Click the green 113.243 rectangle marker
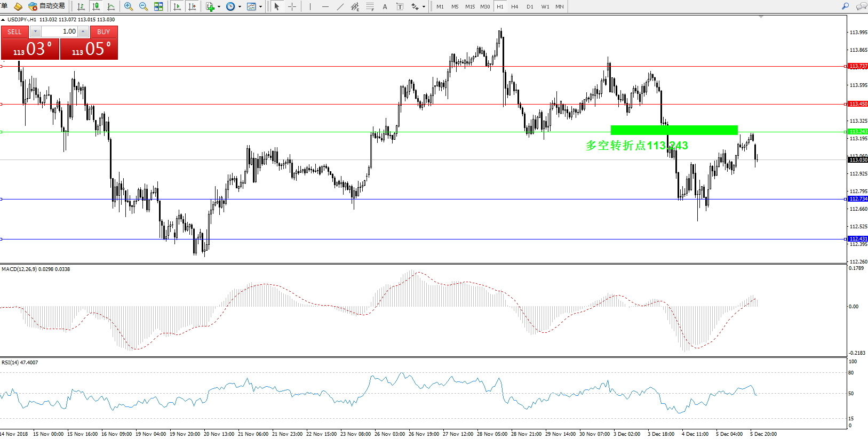Image resolution: width=868 pixels, height=439 pixels. pyautogui.click(x=674, y=130)
